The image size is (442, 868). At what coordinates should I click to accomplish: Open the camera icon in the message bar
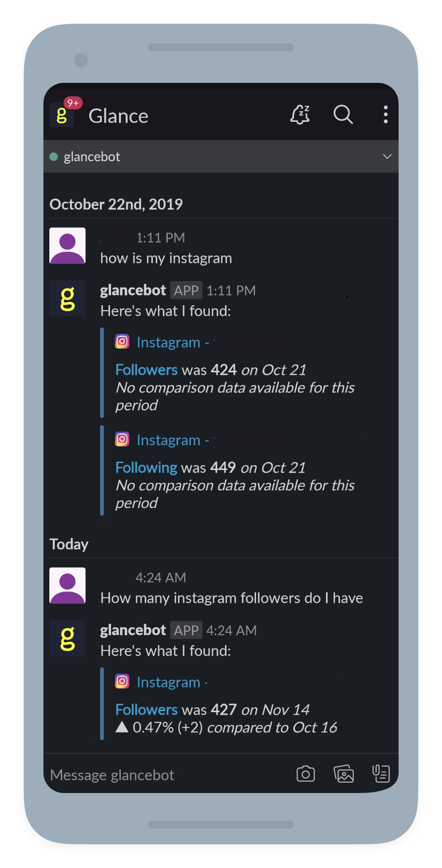[305, 774]
